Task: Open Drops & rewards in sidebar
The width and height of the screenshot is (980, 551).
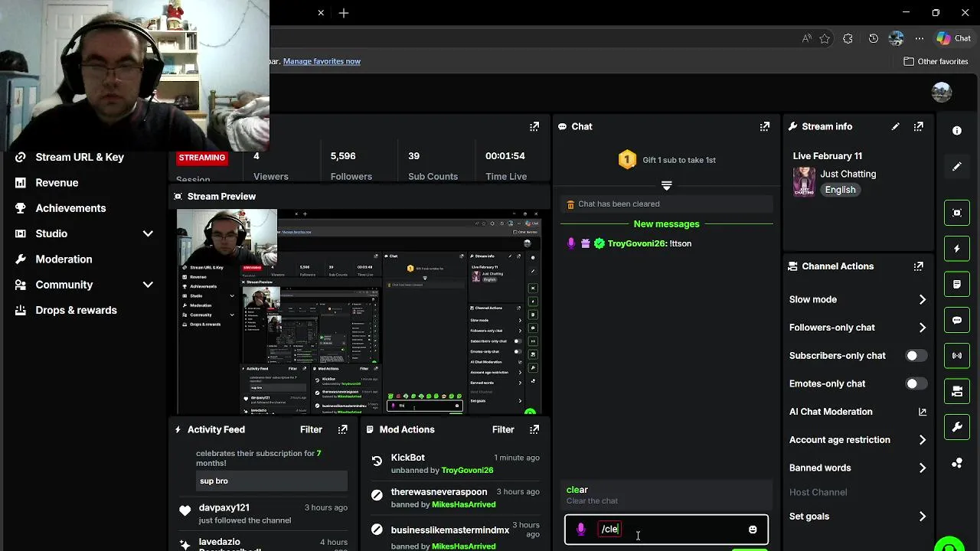Action: click(x=76, y=310)
